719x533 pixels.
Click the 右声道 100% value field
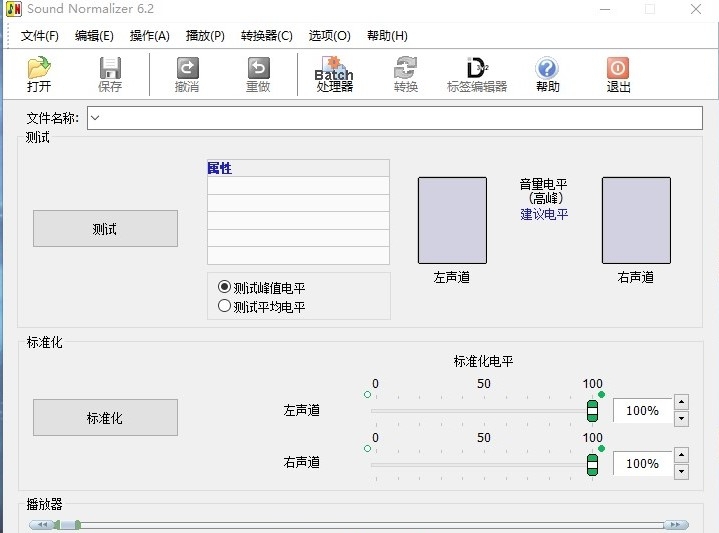click(642, 463)
